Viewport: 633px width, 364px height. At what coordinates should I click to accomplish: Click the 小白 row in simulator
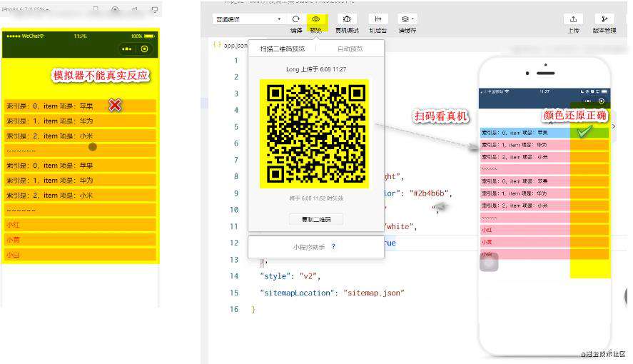pos(80,255)
